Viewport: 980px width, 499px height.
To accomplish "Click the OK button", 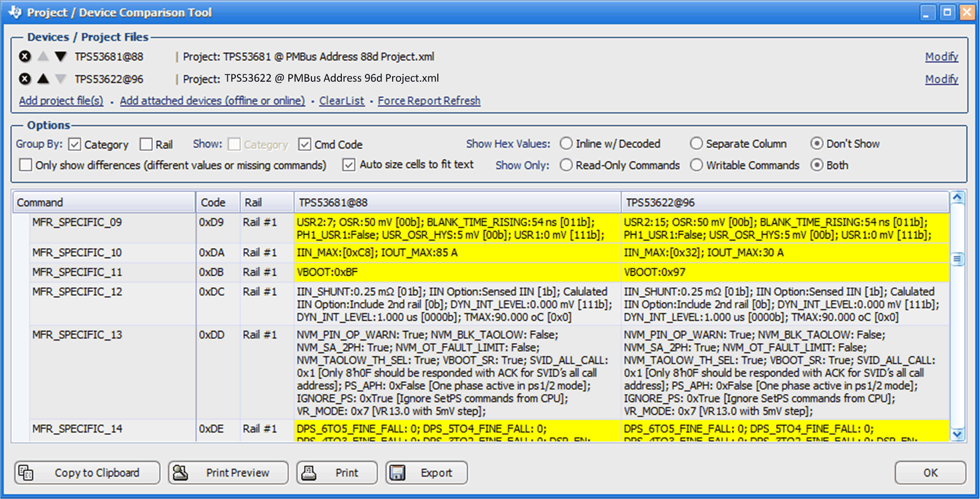I will point(930,472).
